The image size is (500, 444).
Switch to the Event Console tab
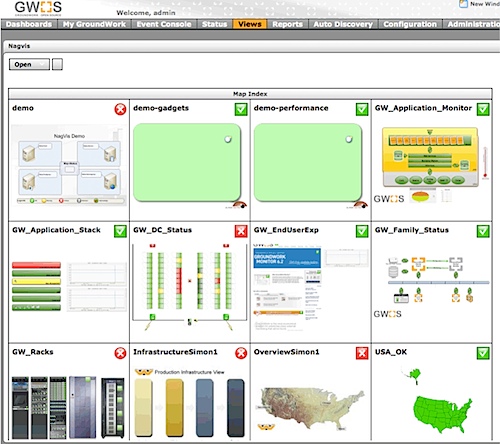click(164, 24)
